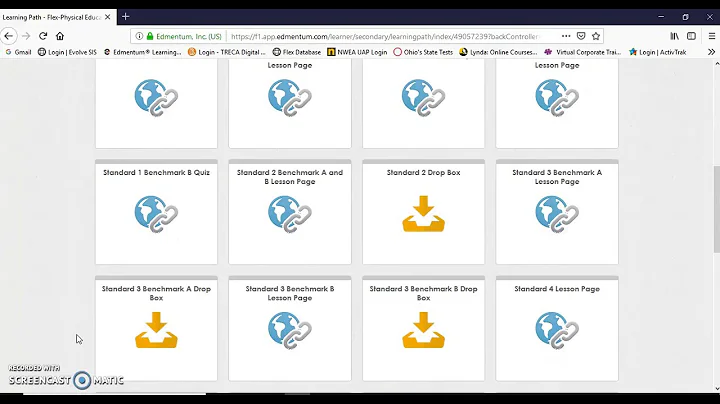Screen dimensions: 720x404
Task: Open the Login | ActivTrak bookmark
Action: click(x=658, y=52)
